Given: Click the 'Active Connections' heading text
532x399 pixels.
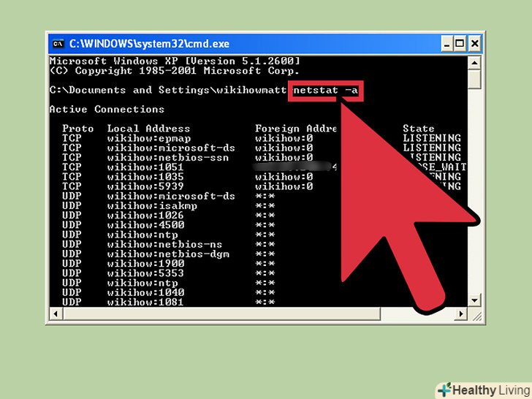Looking at the screenshot, I should pos(107,110).
